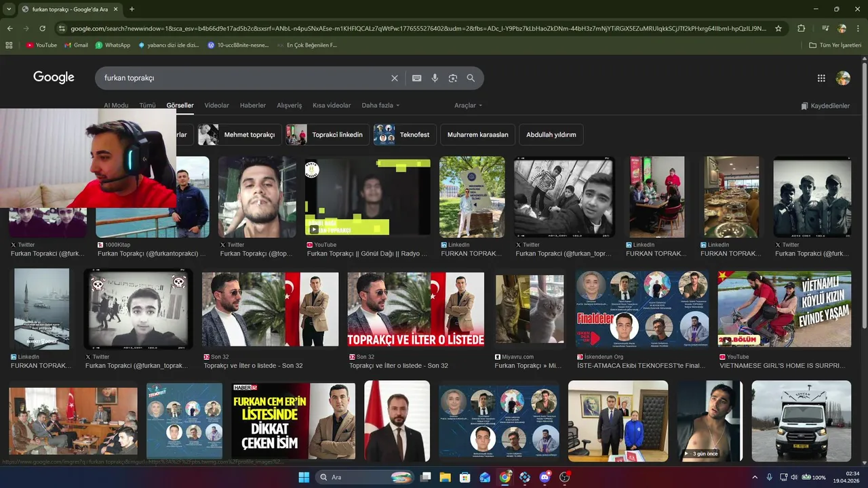Expand the Araçlar dropdown
This screenshot has height=488, width=868.
pos(469,106)
